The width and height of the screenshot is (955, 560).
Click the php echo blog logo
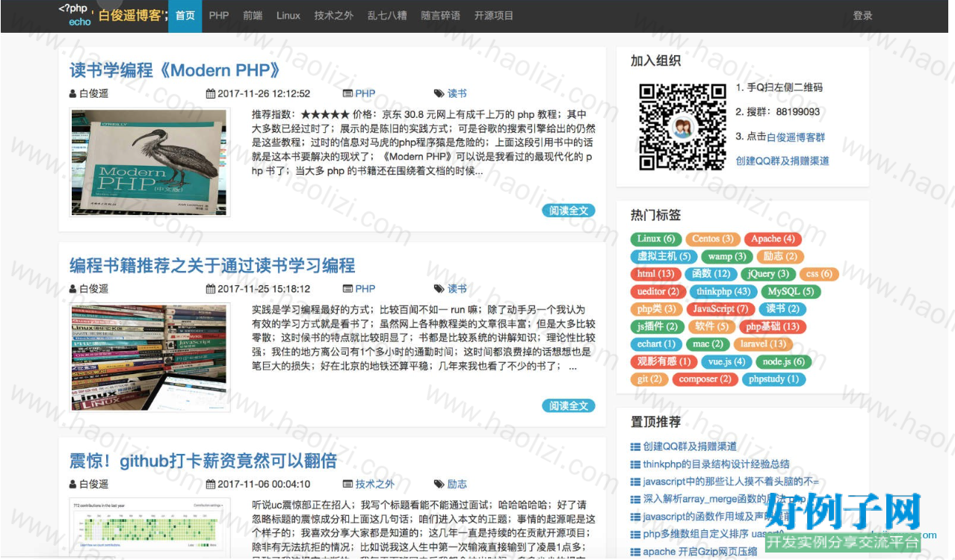point(113,15)
